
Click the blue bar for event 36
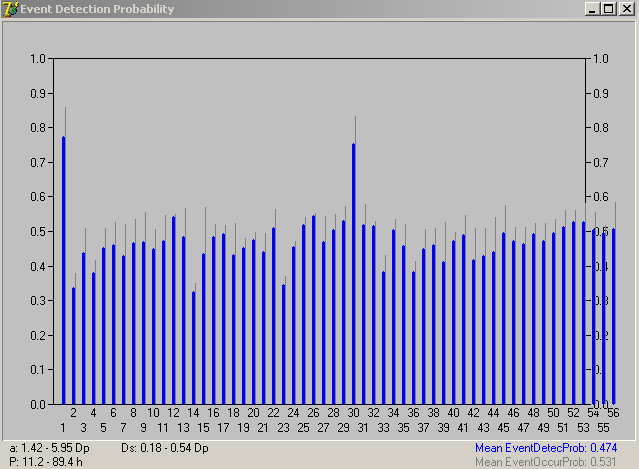click(413, 338)
